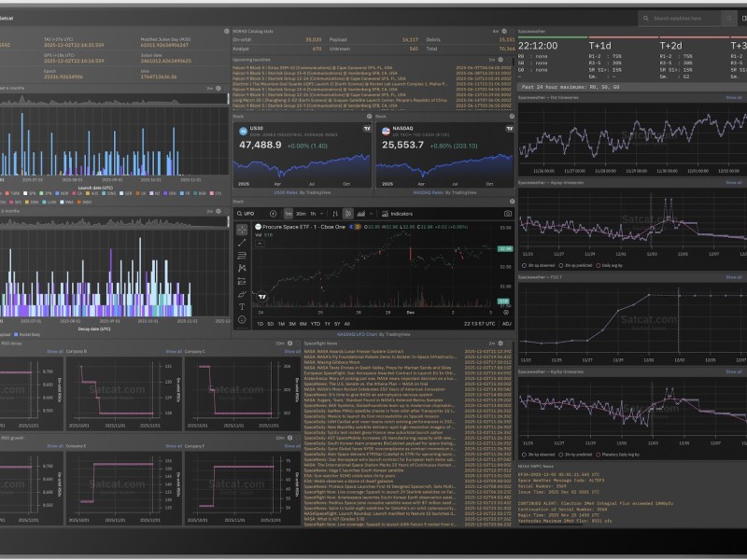
Task: Select the YTD date range
Action: point(315,324)
